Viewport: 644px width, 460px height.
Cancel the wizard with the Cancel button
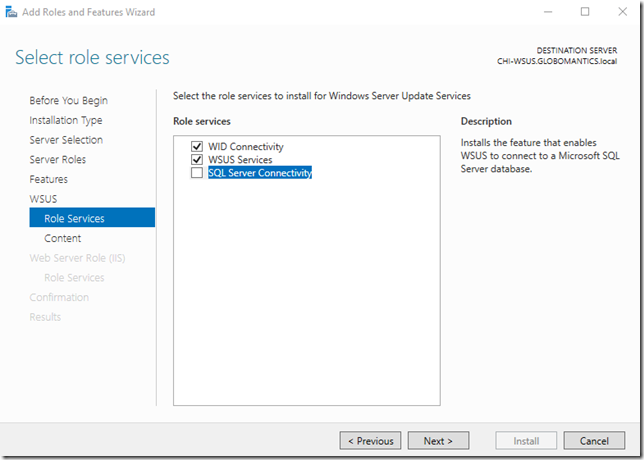click(594, 441)
